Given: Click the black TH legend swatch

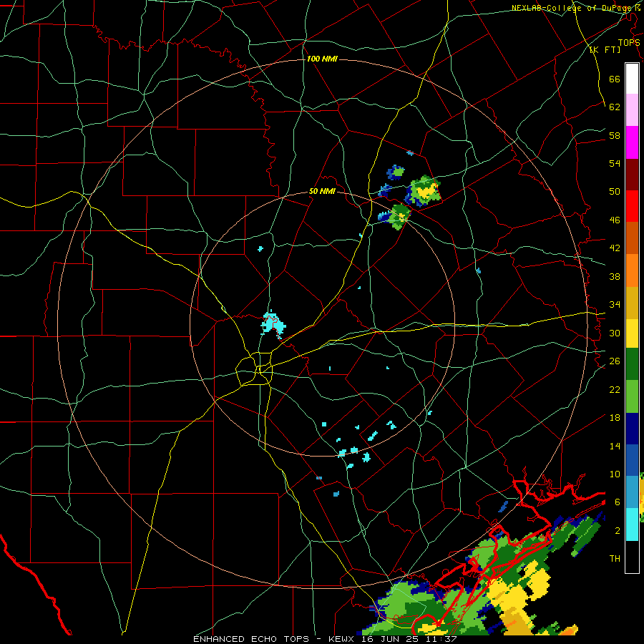Looking at the screenshot, I should click(x=632, y=557).
